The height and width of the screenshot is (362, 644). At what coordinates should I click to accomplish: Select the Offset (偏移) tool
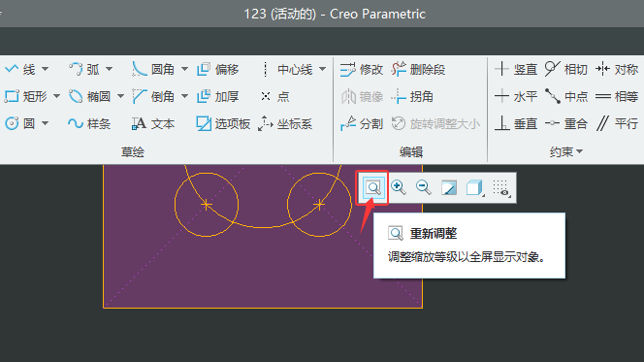(217, 70)
